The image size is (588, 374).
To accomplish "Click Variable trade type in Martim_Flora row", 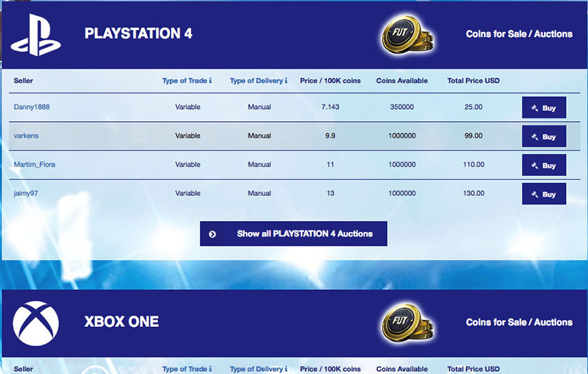I will 187,165.
